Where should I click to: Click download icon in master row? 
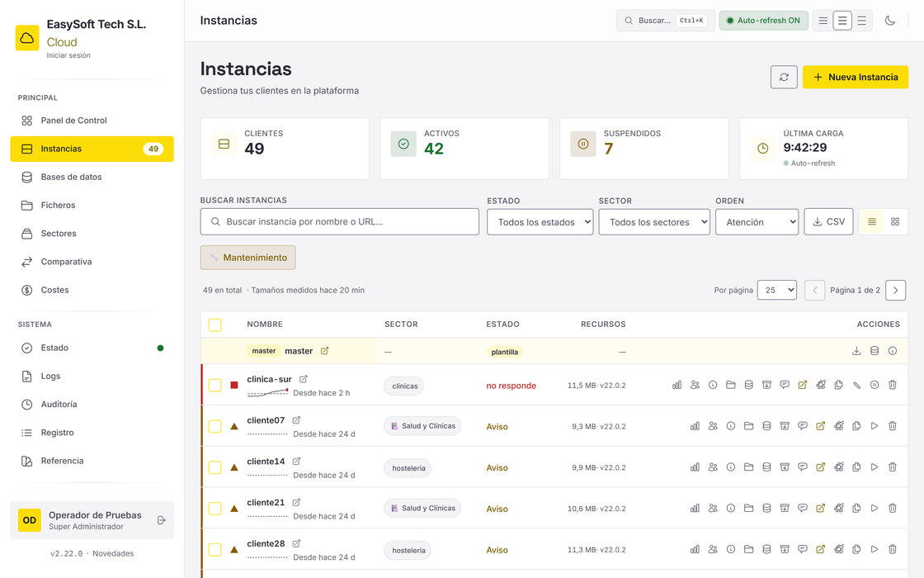click(x=856, y=351)
